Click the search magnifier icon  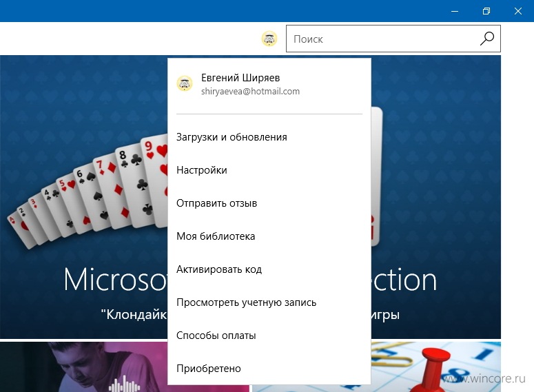click(487, 39)
